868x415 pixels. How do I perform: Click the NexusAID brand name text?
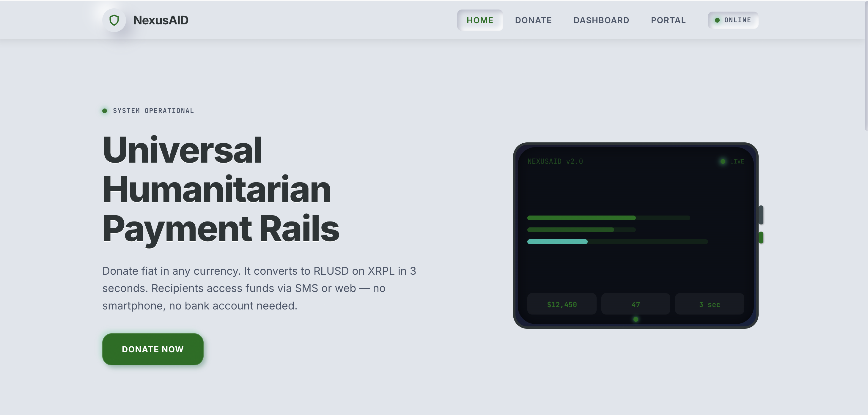pos(161,20)
